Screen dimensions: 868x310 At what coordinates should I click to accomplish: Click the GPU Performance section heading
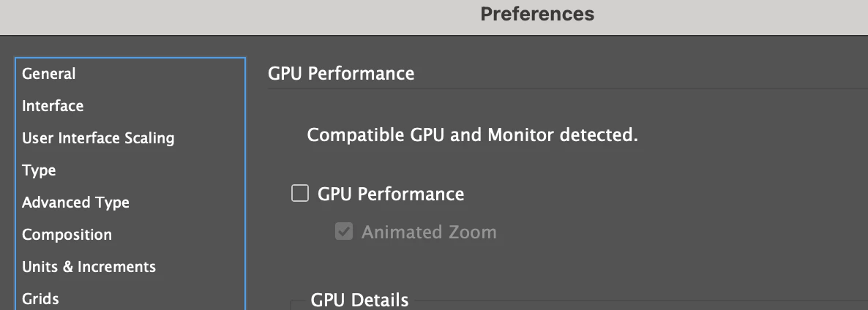coord(341,74)
